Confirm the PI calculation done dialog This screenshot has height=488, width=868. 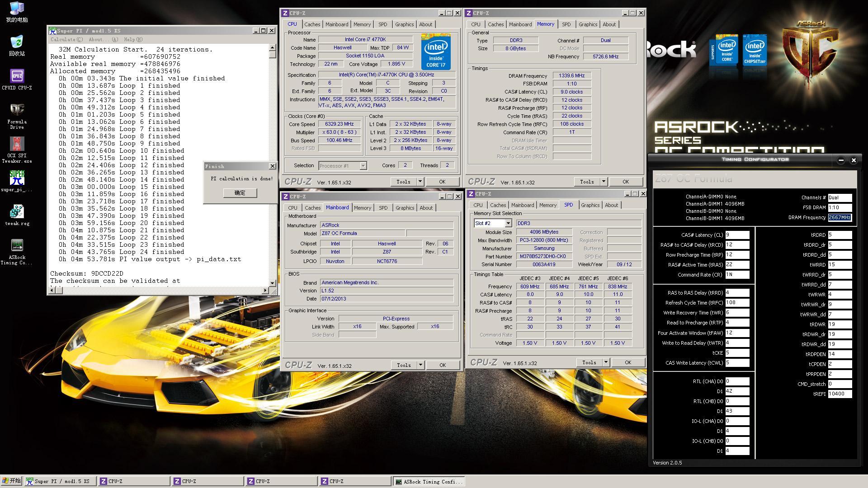click(x=240, y=193)
